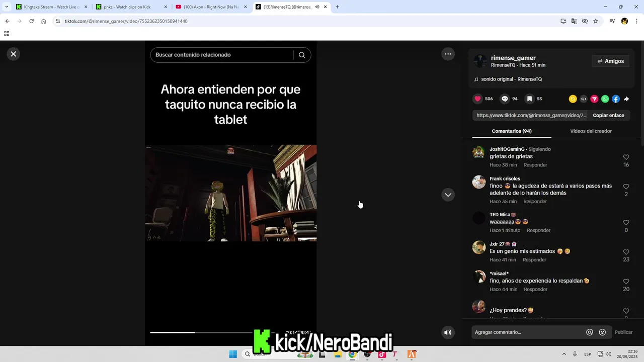Like Frank crisoles' comment
The height and width of the screenshot is (362, 644).
626,187
